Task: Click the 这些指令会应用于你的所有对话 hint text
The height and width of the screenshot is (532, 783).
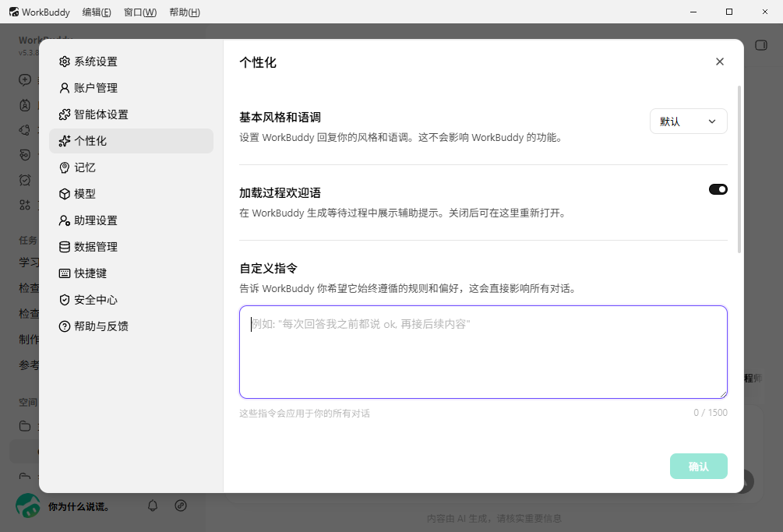Action: tap(305, 414)
